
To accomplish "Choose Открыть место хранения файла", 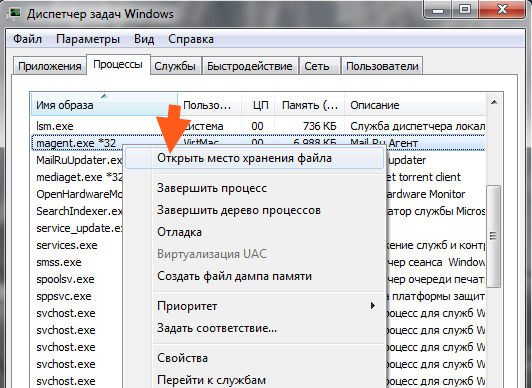I will pos(254,158).
